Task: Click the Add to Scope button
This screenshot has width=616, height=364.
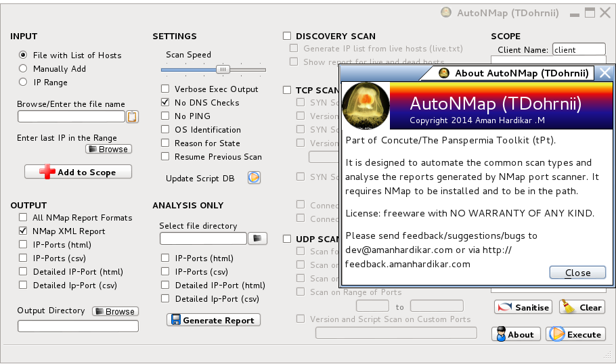Action: pos(78,172)
